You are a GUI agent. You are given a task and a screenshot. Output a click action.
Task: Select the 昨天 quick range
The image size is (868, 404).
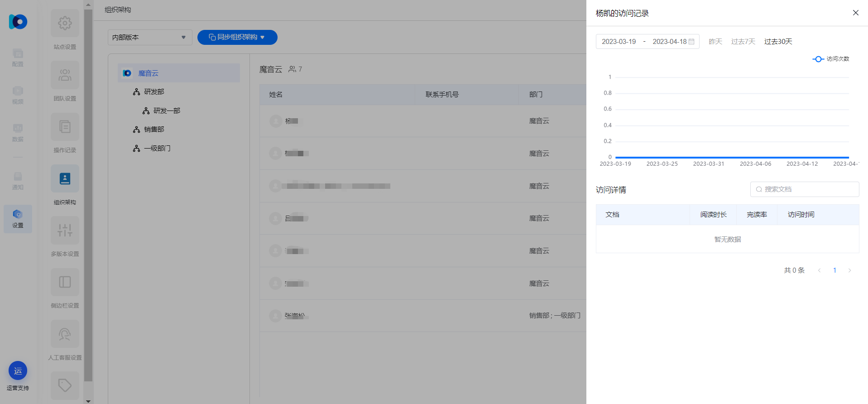715,42
